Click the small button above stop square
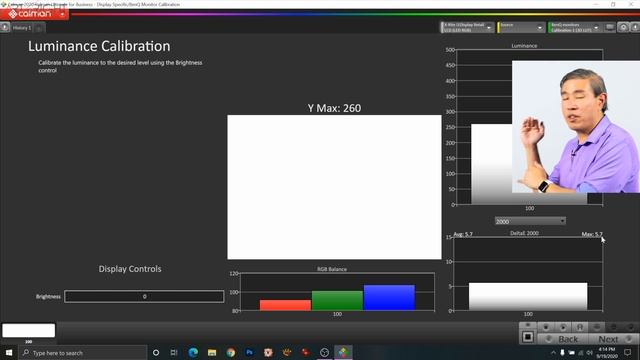 pyautogui.click(x=528, y=325)
